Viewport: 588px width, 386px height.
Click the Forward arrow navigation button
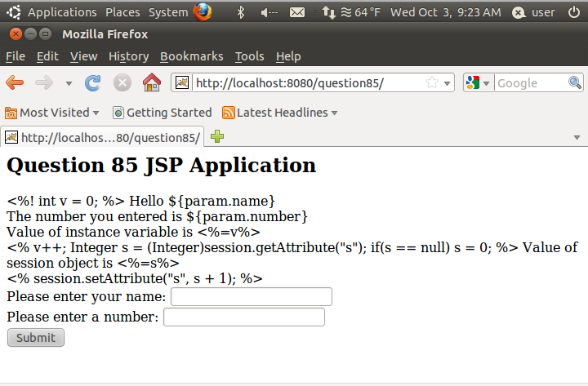(x=44, y=82)
